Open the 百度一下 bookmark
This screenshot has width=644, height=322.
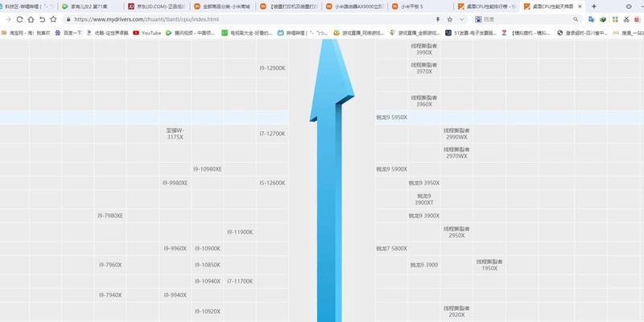(x=68, y=33)
